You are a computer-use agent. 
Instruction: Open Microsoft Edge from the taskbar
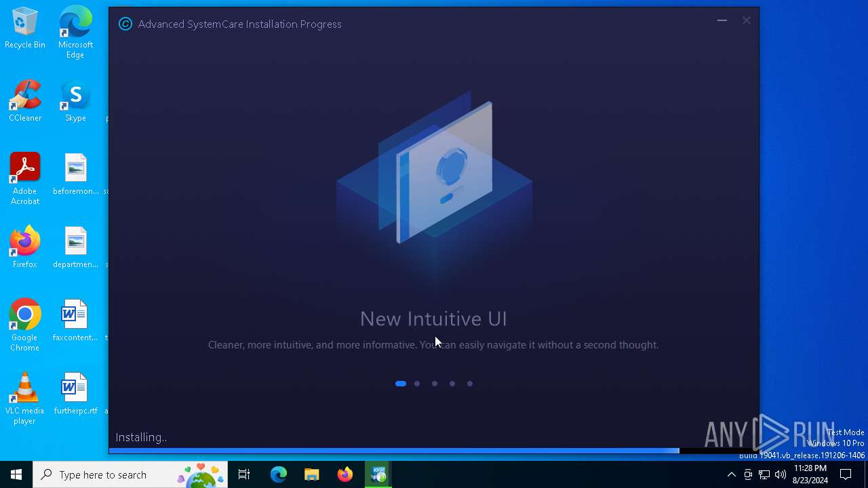click(279, 474)
